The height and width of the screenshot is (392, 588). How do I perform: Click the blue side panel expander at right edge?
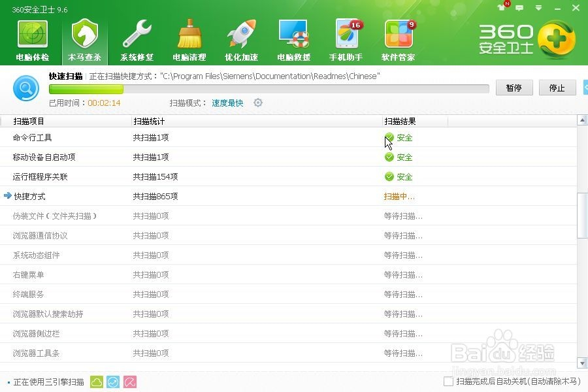coord(586,88)
